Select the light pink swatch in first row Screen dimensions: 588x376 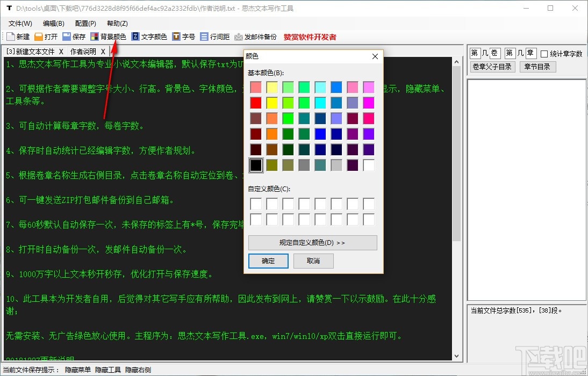[x=256, y=87]
